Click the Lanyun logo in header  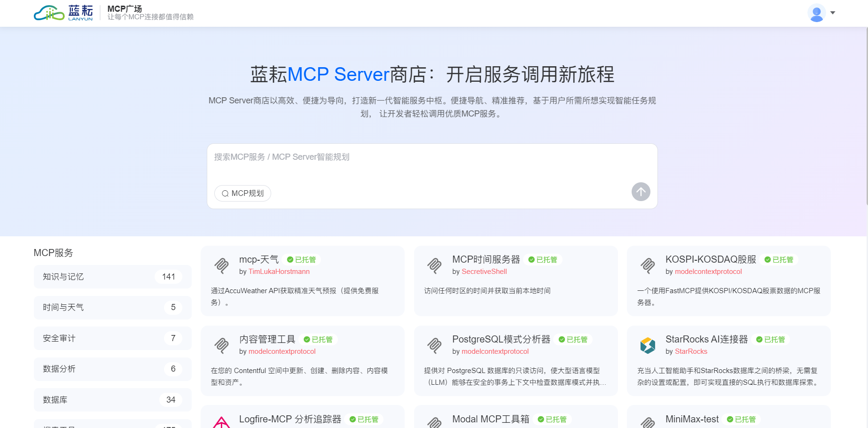coord(63,13)
